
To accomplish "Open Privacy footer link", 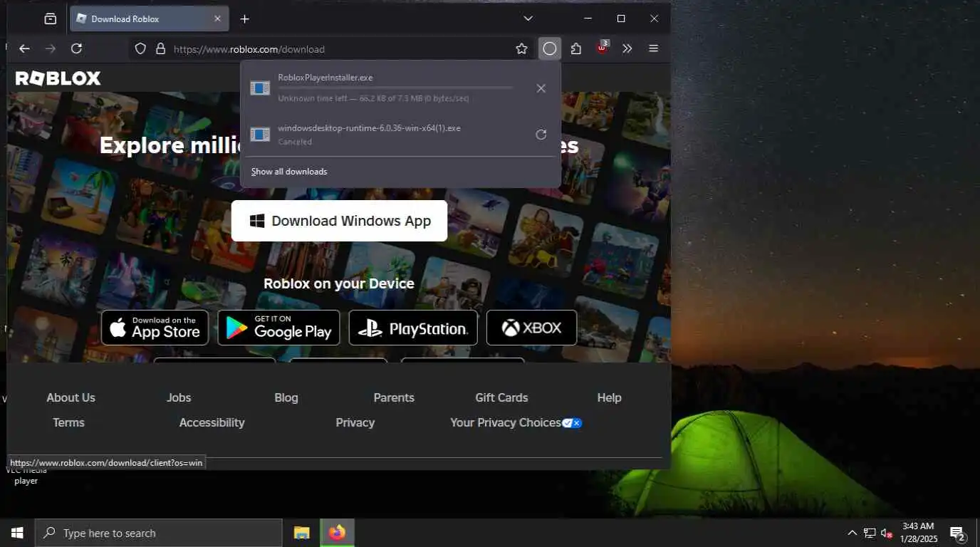I will pyautogui.click(x=355, y=422).
